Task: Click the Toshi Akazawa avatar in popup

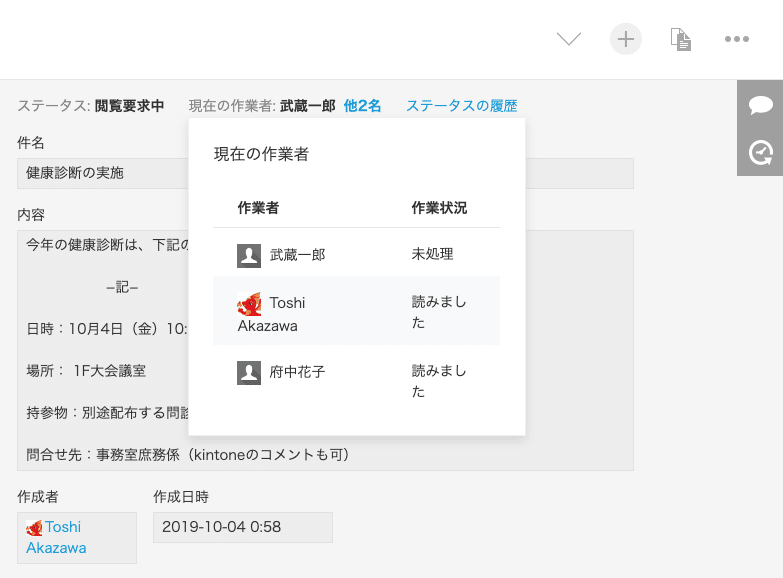Action: [249, 304]
